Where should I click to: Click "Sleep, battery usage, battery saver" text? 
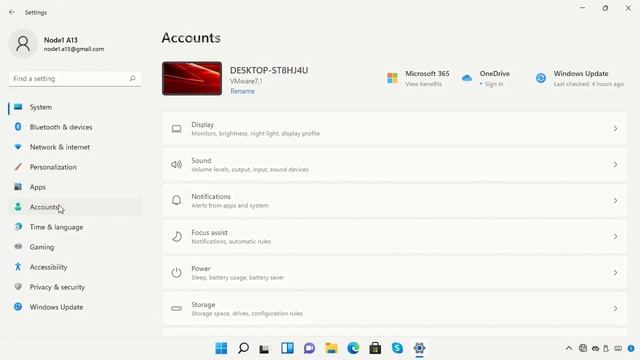point(238,278)
